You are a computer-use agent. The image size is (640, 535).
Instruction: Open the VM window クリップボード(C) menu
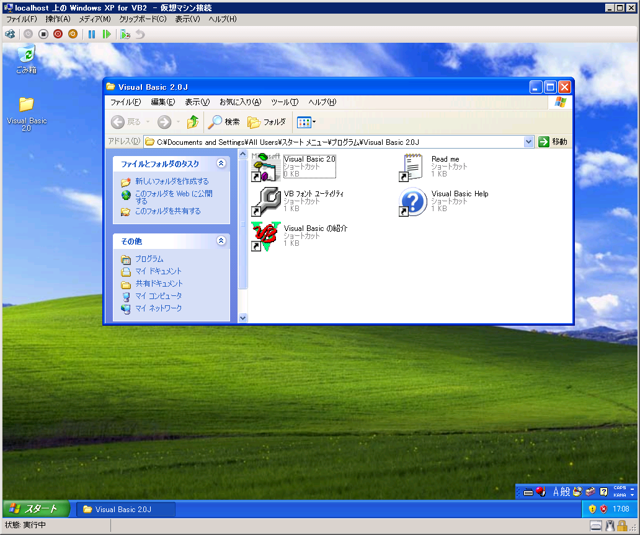[x=143, y=19]
